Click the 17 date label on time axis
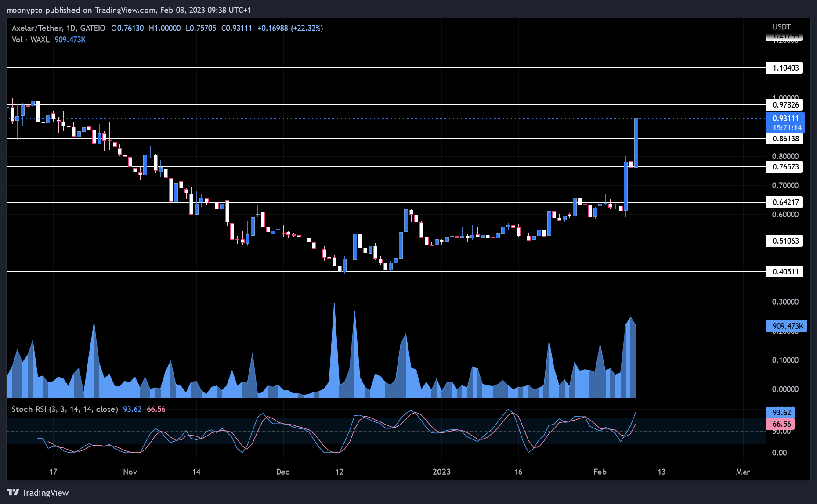Image resolution: width=817 pixels, height=504 pixels. tap(53, 472)
